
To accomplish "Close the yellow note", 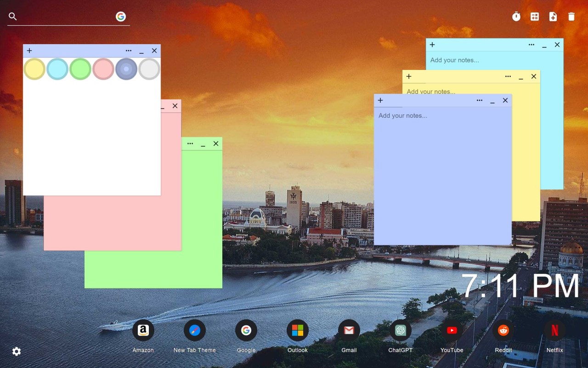I will point(534,76).
